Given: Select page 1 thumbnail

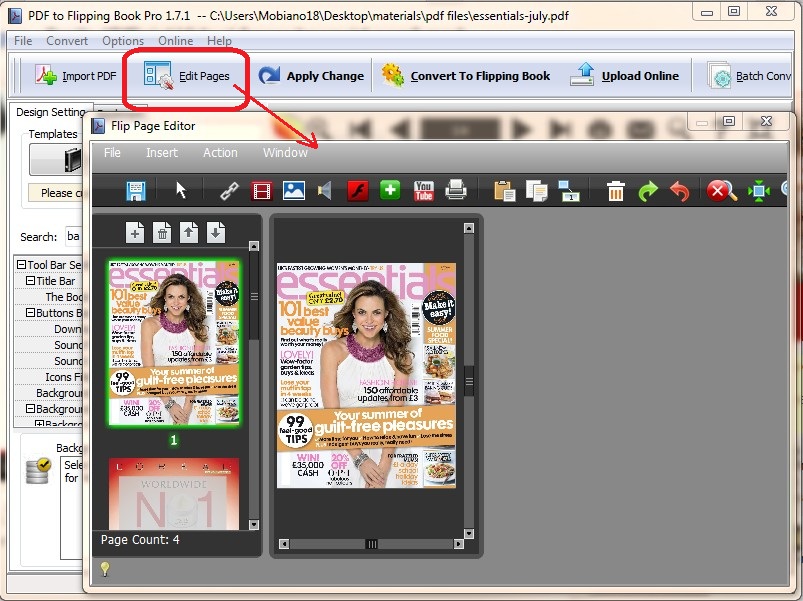Looking at the screenshot, I should pyautogui.click(x=174, y=342).
